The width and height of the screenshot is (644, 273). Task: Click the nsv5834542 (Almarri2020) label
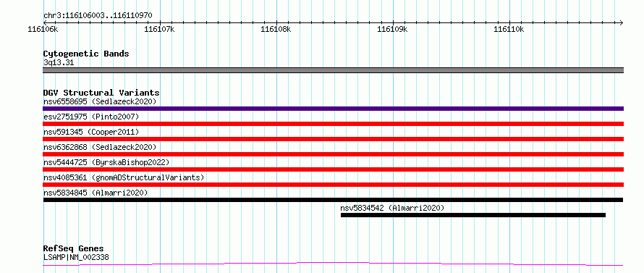pos(392,208)
